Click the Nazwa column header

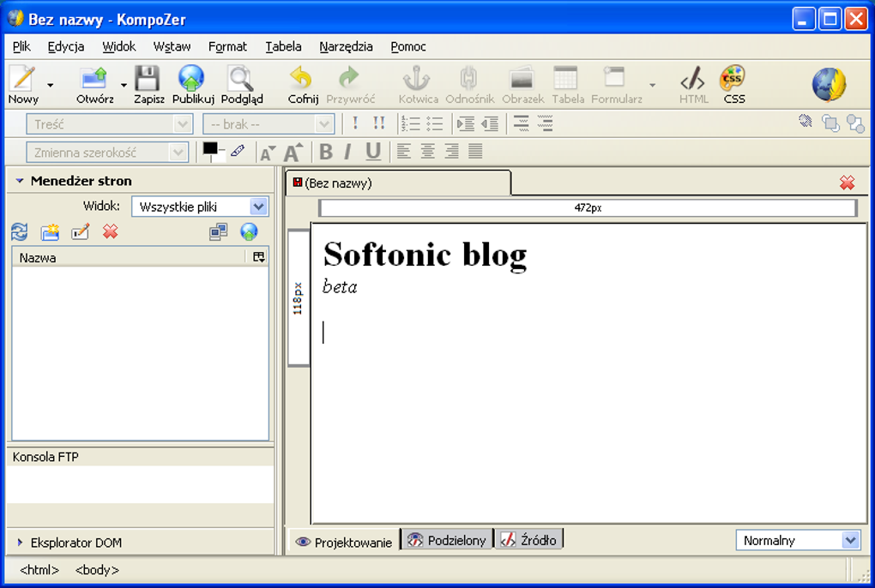point(129,257)
